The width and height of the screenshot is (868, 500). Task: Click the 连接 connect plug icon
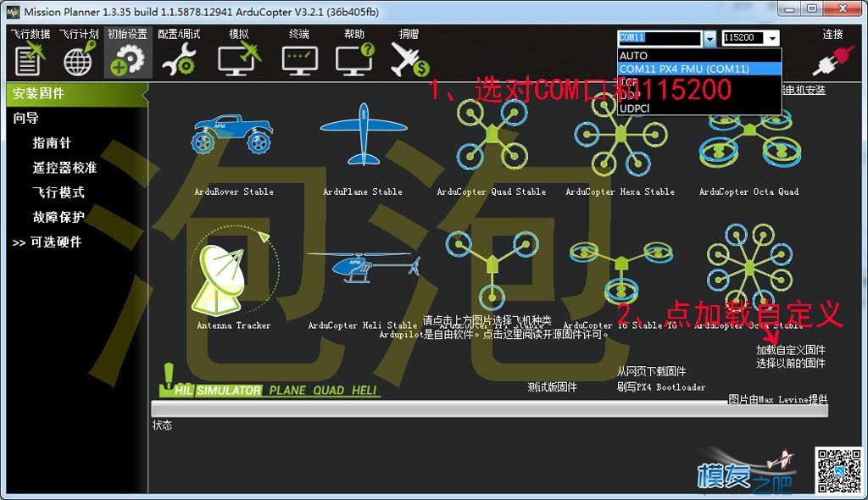(x=832, y=53)
